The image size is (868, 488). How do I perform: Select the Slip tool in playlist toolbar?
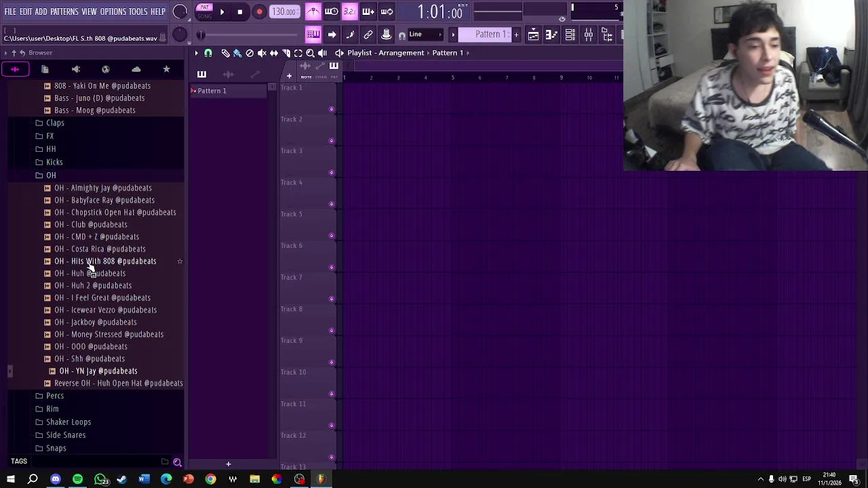click(x=274, y=53)
